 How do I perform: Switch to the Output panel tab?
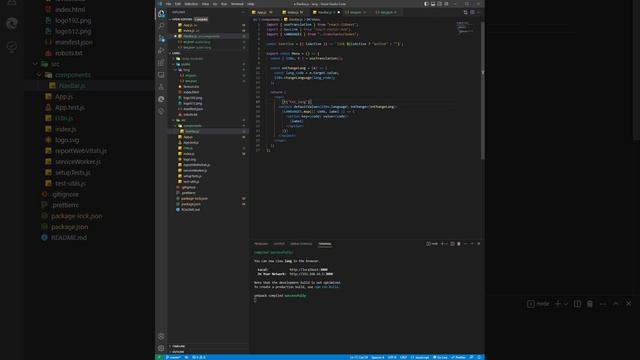(x=279, y=244)
